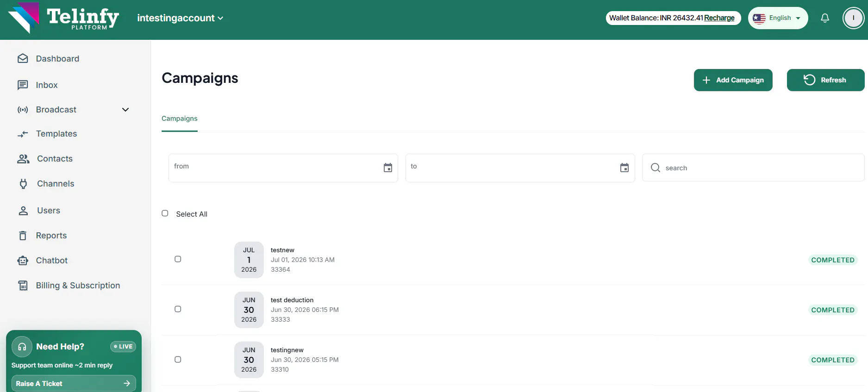The height and width of the screenshot is (392, 868).
Task: Expand the intestingaccount account dropdown
Action: point(180,18)
